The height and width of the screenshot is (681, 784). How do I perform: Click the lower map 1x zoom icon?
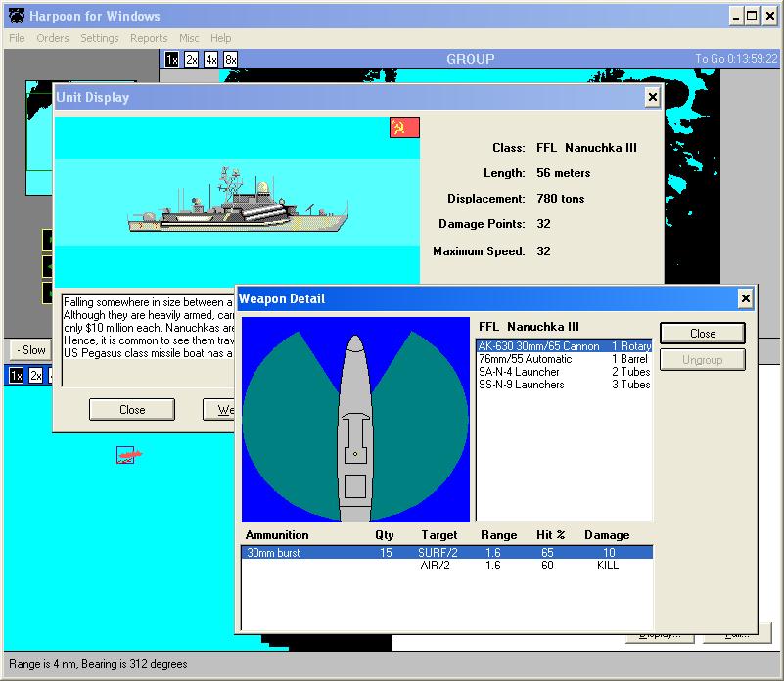pyautogui.click(x=16, y=376)
